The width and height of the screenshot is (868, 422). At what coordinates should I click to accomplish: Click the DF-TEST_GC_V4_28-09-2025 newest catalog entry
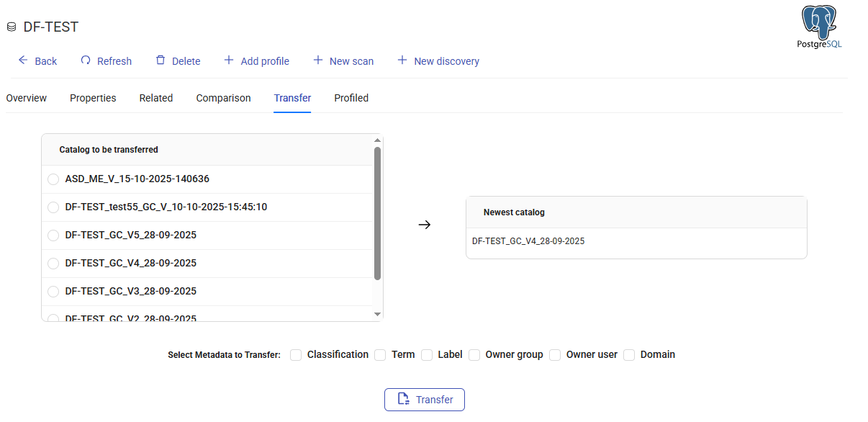point(528,241)
